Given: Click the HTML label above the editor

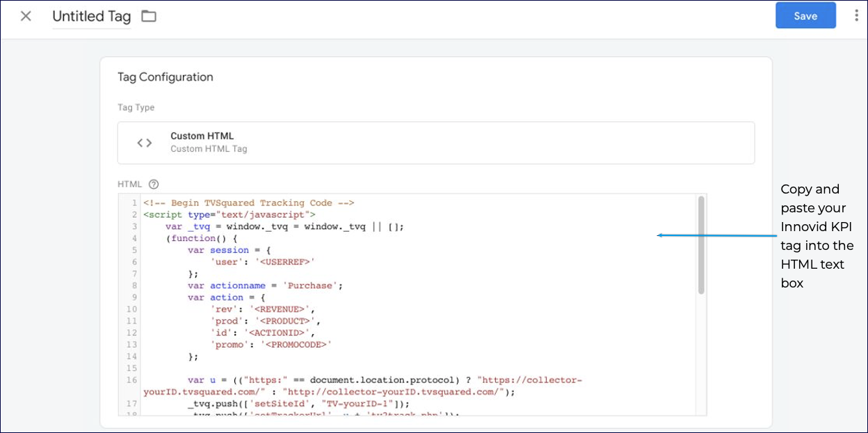Looking at the screenshot, I should click(x=128, y=184).
